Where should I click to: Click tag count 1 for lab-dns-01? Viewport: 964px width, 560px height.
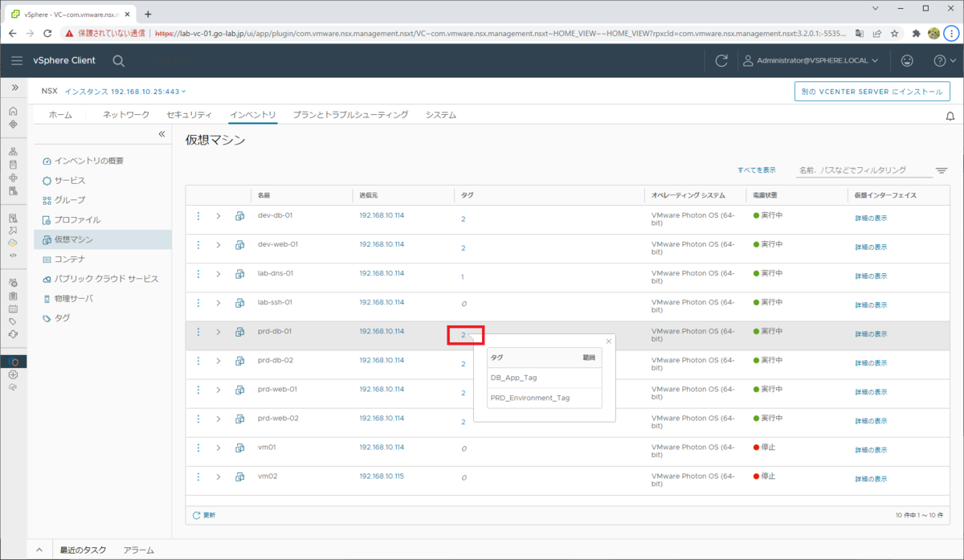[463, 277]
